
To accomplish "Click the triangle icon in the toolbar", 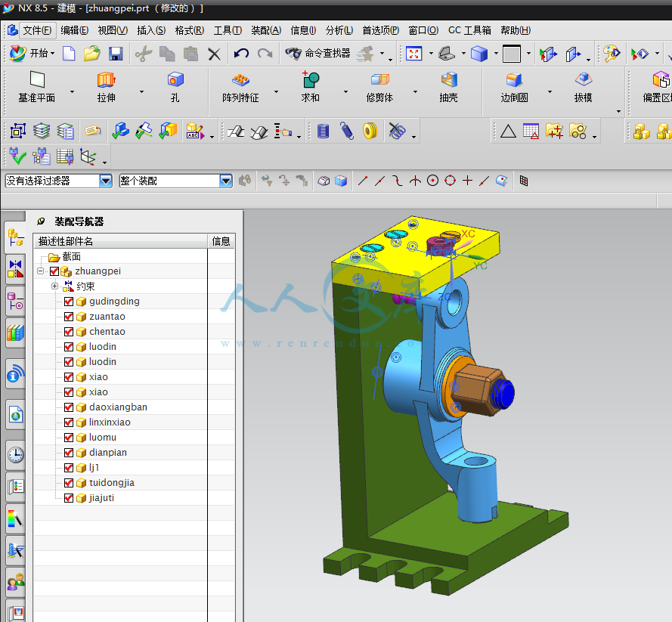I will (x=508, y=131).
